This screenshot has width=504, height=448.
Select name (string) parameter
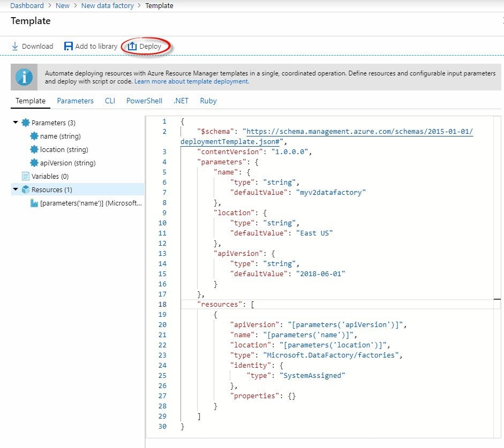[61, 136]
